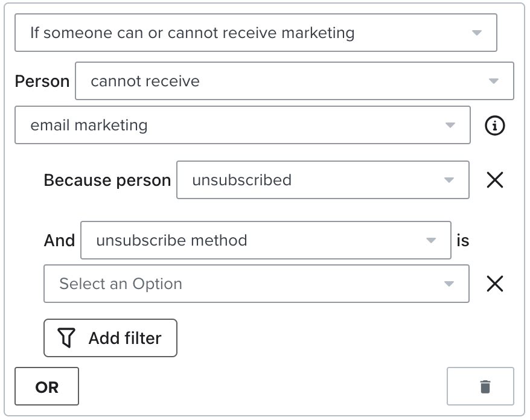Remove the 'Because person unsubscribed' condition with X
530x420 pixels.
click(x=495, y=180)
